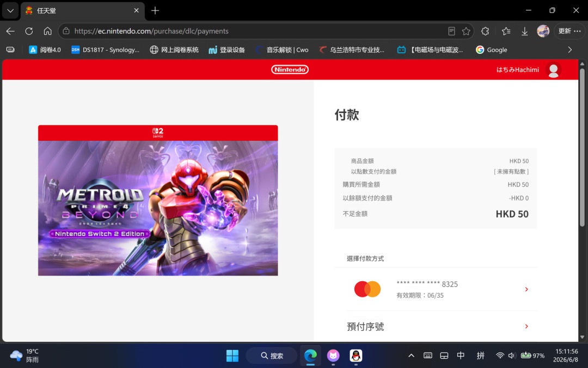Select the 預付序號 payment option
The width and height of the screenshot is (588, 368).
point(436,327)
